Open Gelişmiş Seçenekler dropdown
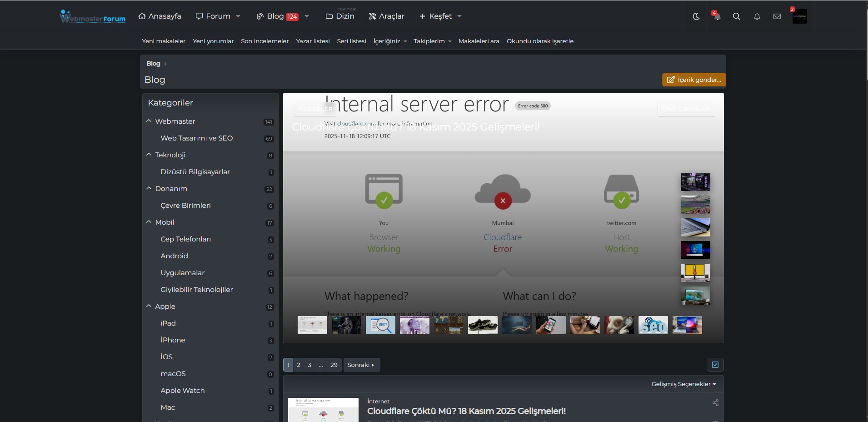The image size is (868, 422). click(683, 384)
